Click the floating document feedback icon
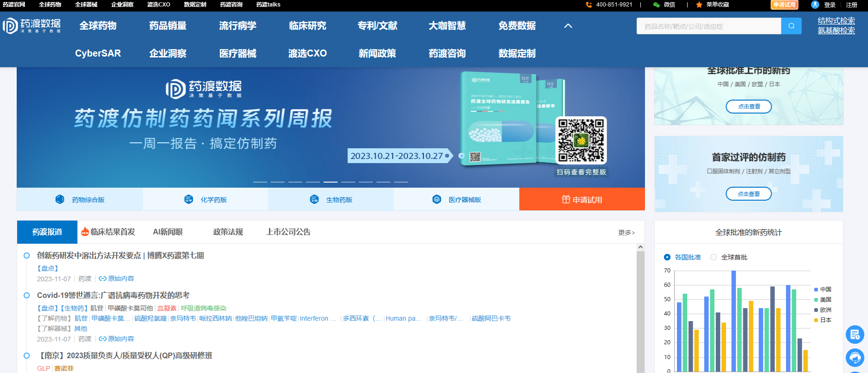 point(855,335)
